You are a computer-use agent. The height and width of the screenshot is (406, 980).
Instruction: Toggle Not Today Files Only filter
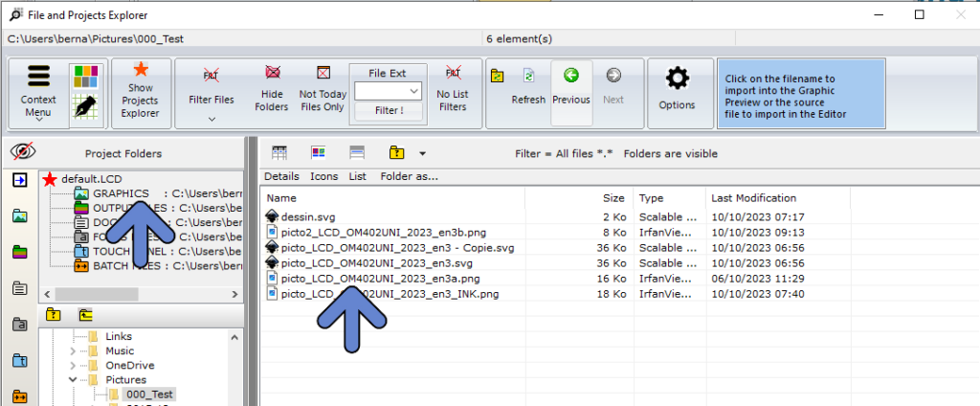tap(323, 74)
